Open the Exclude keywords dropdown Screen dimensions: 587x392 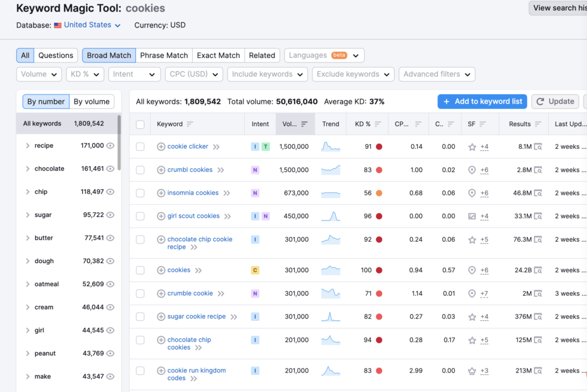(353, 74)
